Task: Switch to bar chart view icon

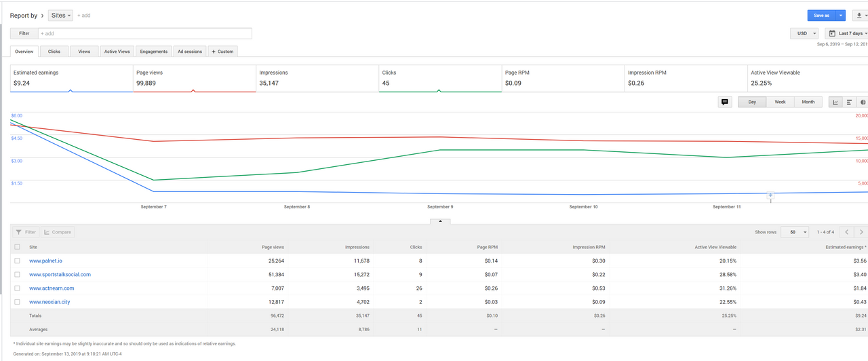Action: pos(849,102)
